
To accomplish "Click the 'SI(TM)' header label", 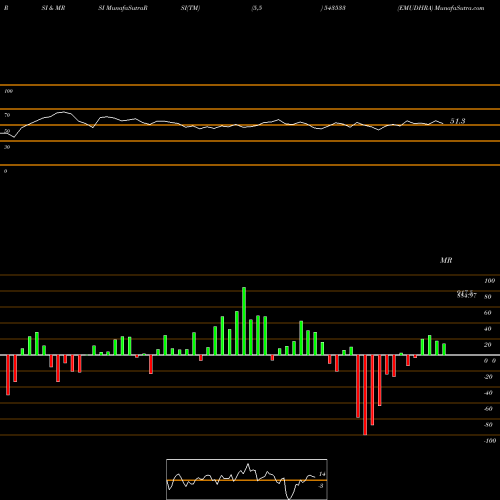I will pyautogui.click(x=190, y=8).
